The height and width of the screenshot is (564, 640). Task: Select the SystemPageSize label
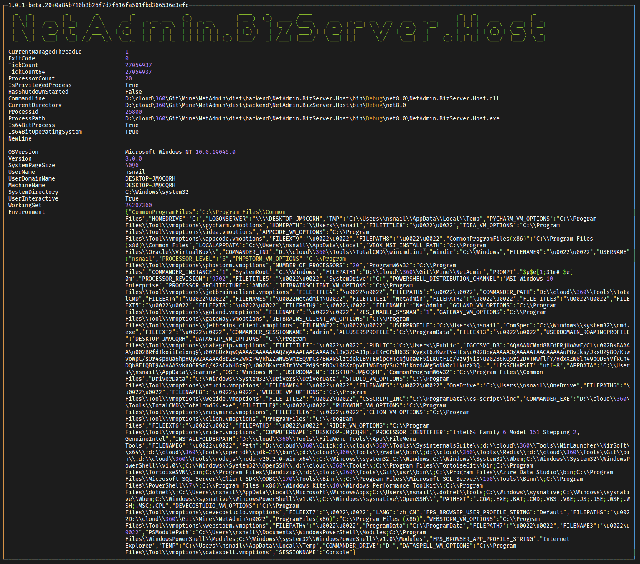pos(32,163)
